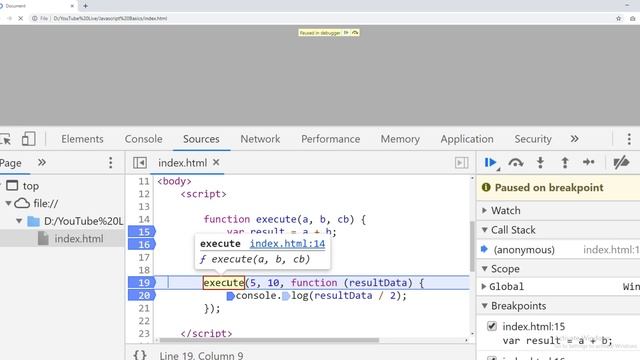640x360 pixels.
Task: Uncheck the index.html:15 breakpoint
Action: (x=492, y=326)
